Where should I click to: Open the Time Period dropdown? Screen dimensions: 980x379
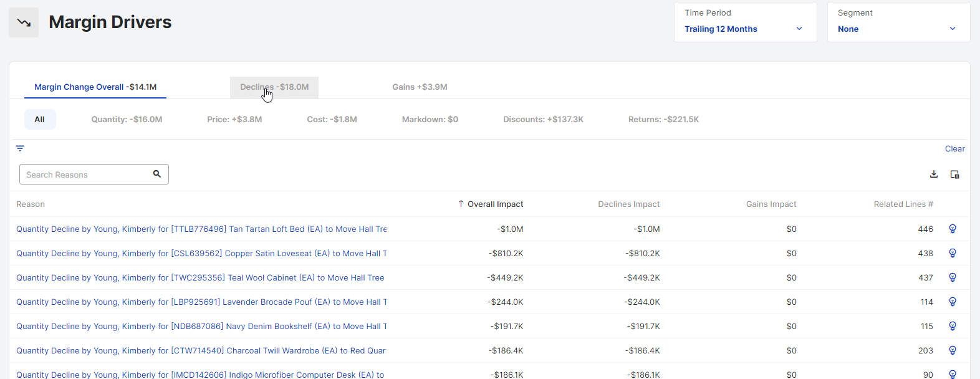(x=744, y=29)
